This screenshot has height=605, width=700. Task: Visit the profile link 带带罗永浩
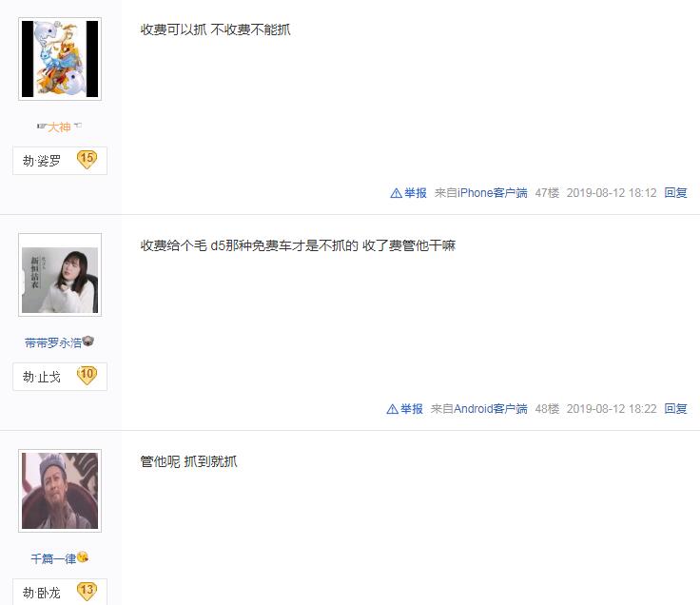click(53, 342)
